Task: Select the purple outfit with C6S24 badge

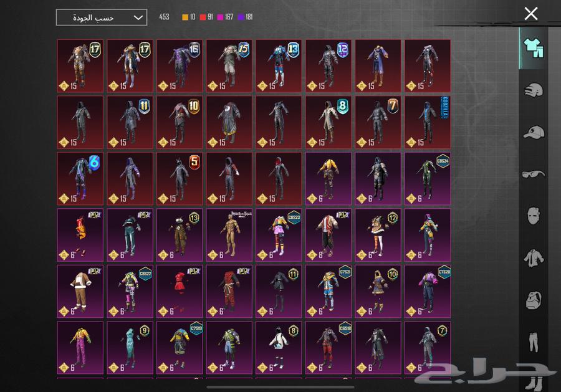Action: pos(428,178)
